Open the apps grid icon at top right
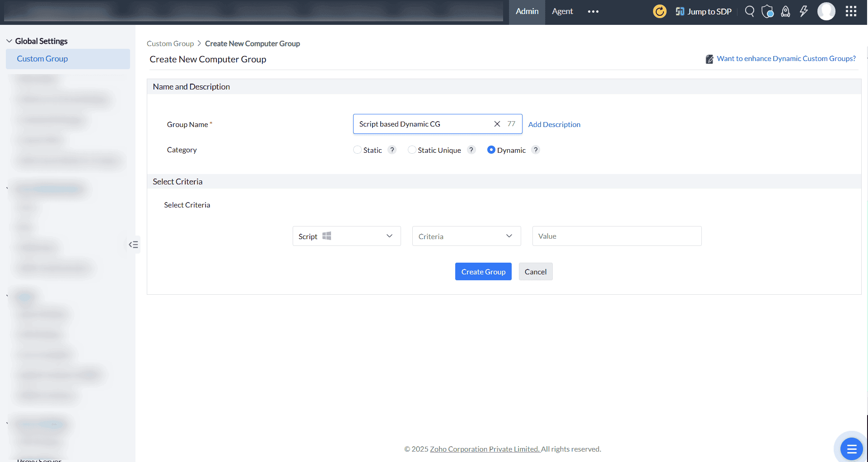This screenshot has height=462, width=868. point(851,11)
